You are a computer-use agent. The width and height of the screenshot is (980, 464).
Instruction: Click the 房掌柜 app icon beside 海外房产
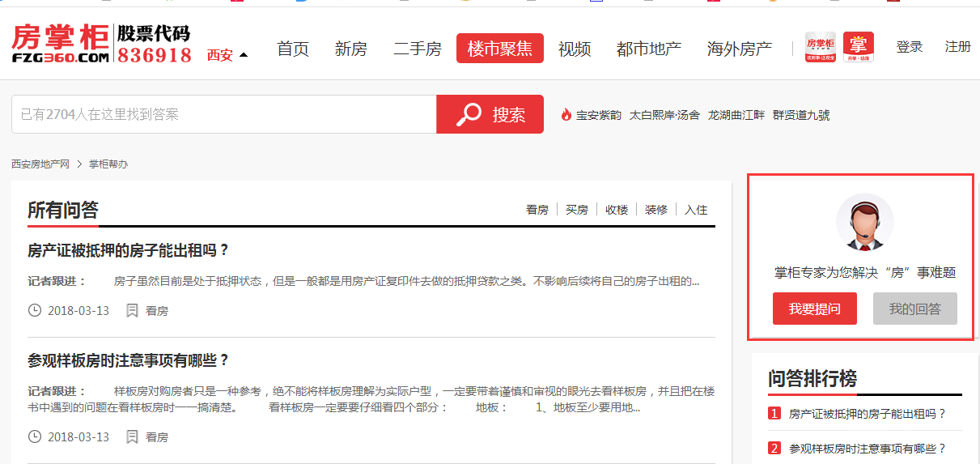click(820, 47)
